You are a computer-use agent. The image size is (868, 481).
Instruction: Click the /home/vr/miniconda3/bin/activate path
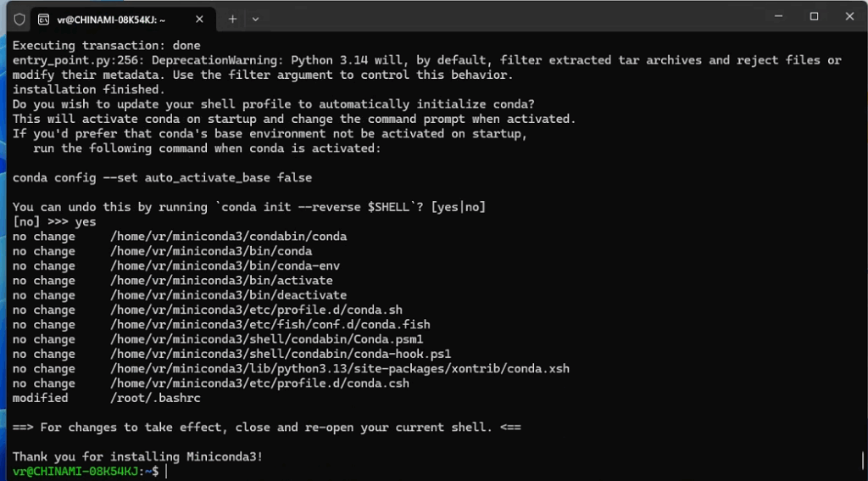point(221,280)
